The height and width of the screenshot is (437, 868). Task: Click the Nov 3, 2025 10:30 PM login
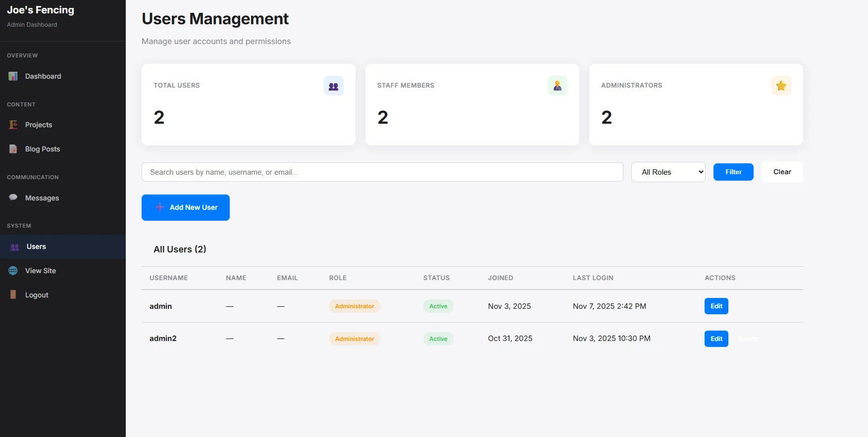tap(612, 339)
